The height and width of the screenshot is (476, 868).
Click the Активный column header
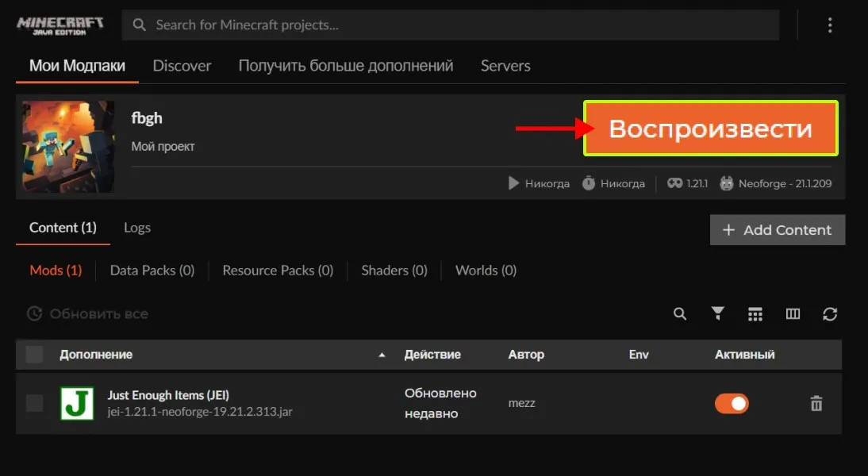[x=744, y=355]
